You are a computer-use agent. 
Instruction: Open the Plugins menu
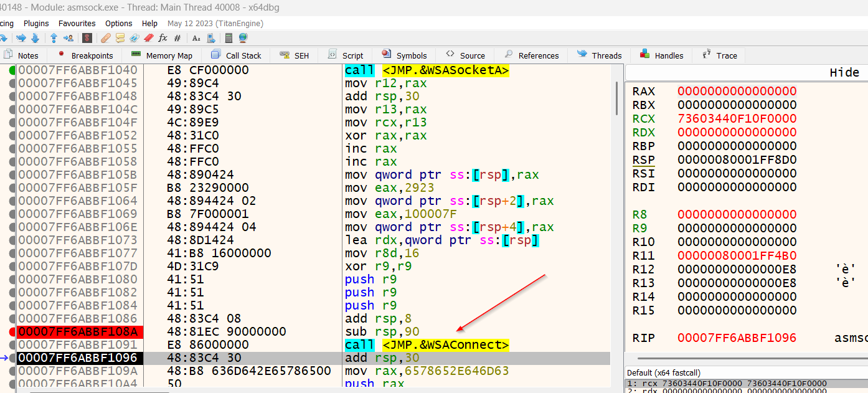(36, 23)
